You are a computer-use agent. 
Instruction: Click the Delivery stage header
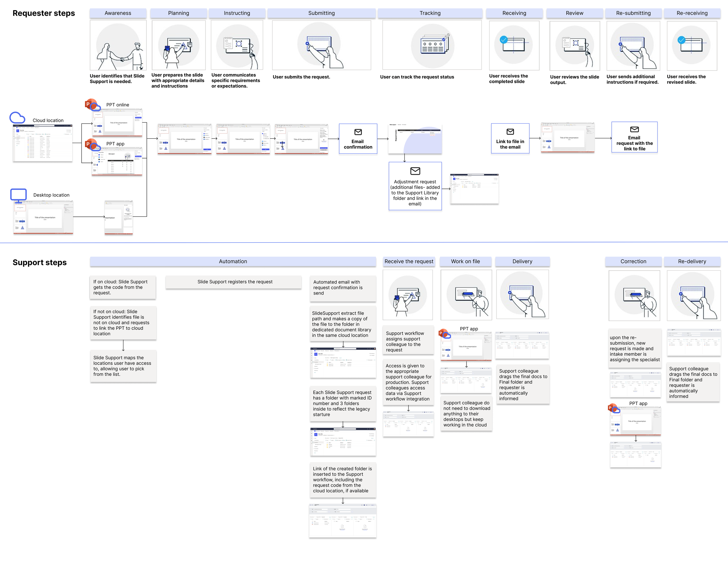(x=522, y=261)
